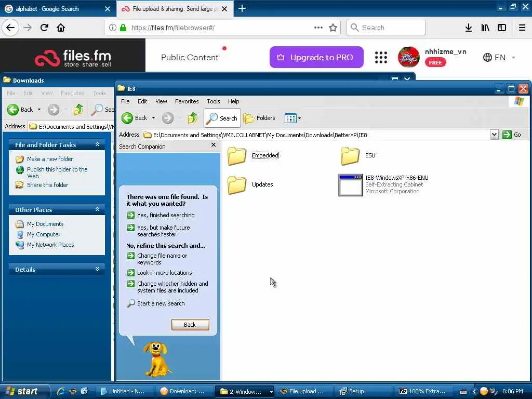Select the Embedded folder

(254, 156)
